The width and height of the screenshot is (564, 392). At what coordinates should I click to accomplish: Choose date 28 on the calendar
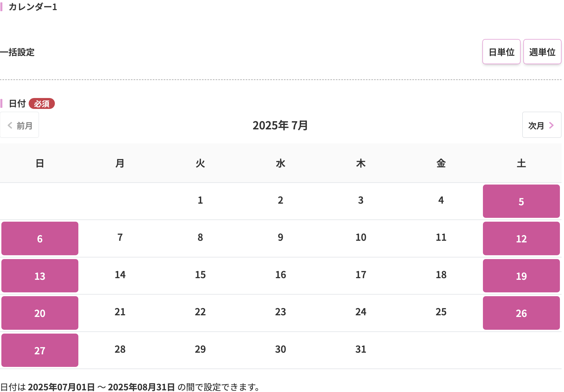120,349
